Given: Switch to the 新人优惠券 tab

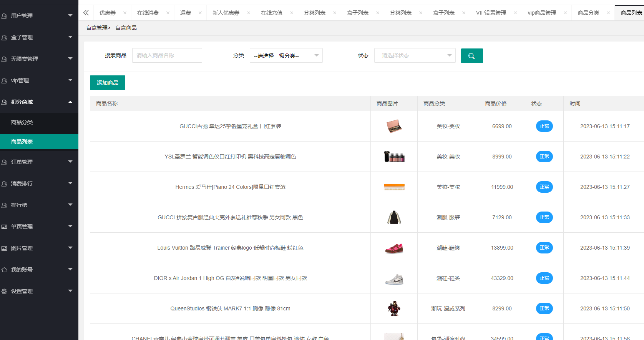Looking at the screenshot, I should point(226,13).
